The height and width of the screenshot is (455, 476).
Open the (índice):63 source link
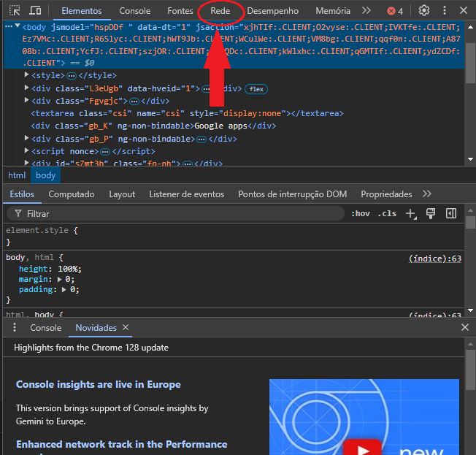click(x=434, y=259)
